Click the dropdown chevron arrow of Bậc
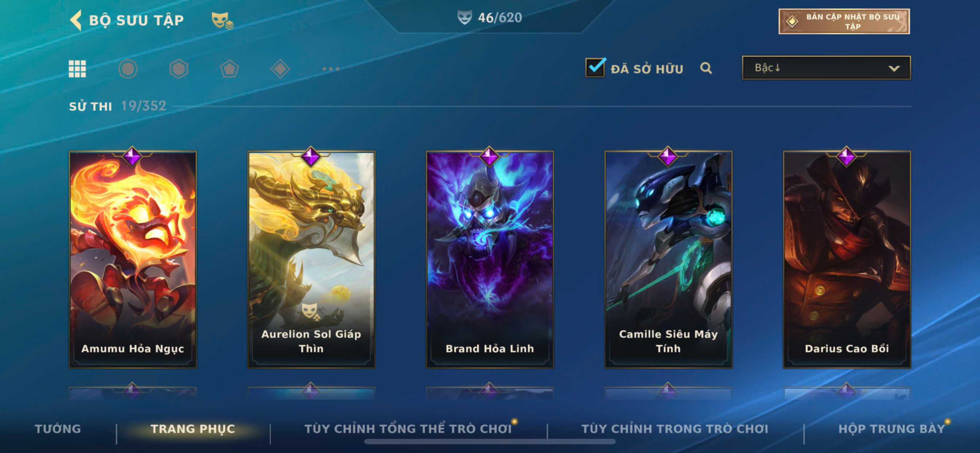This screenshot has height=453, width=980. coord(894,69)
